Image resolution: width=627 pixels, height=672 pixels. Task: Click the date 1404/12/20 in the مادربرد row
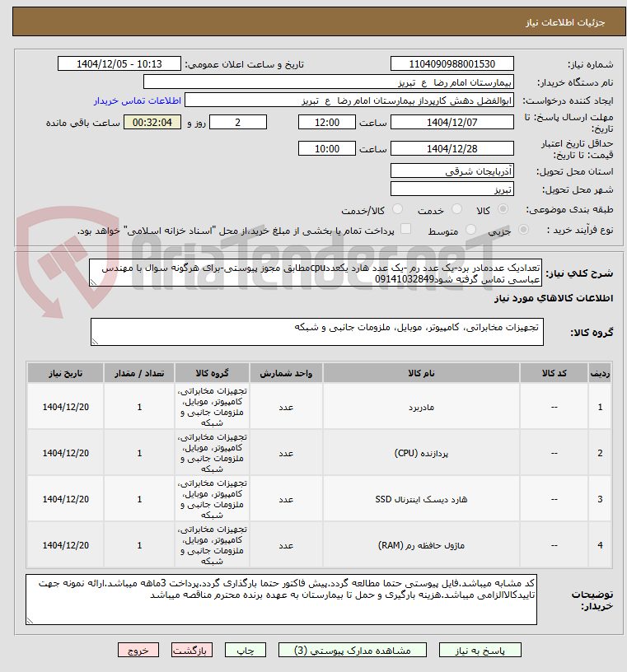click(66, 407)
